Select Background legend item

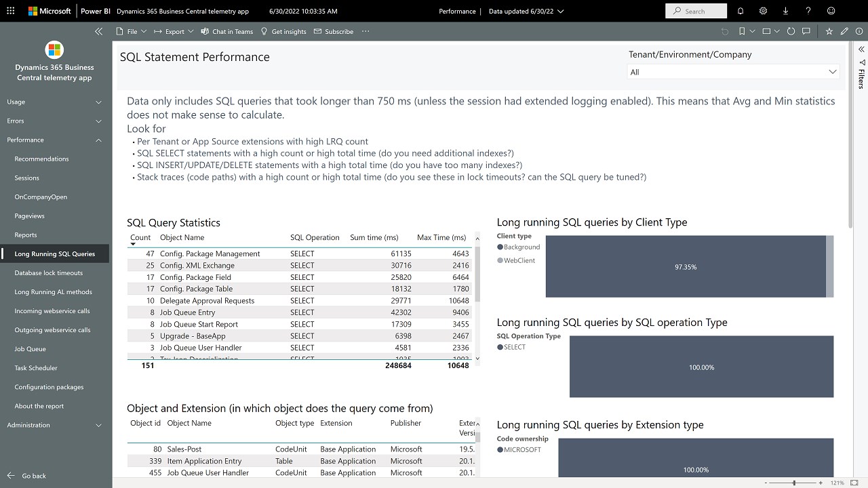click(x=519, y=247)
